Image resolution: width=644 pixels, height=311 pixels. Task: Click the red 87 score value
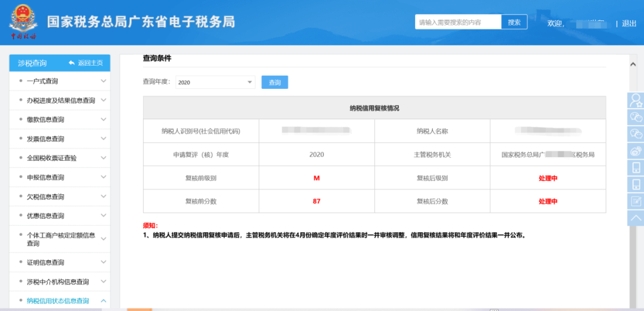[316, 201]
